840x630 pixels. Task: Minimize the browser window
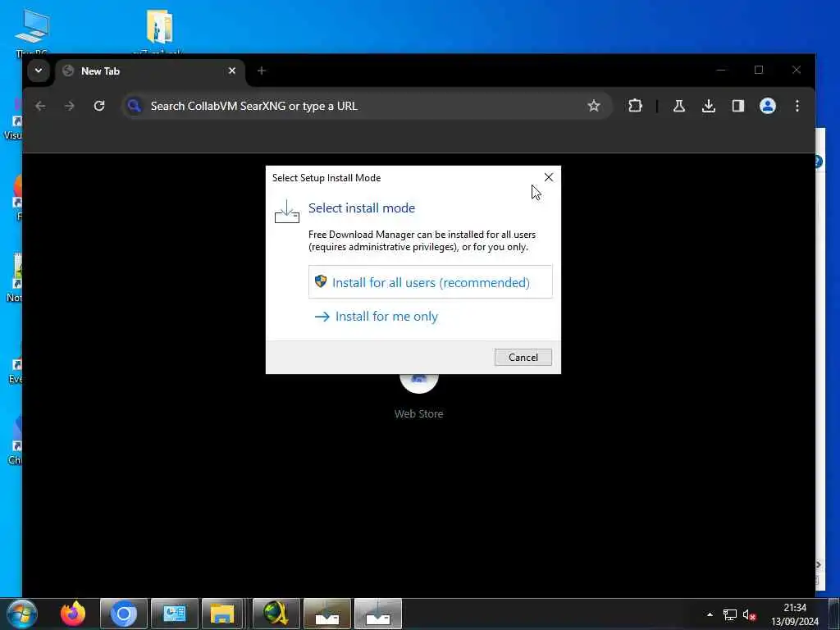point(721,71)
